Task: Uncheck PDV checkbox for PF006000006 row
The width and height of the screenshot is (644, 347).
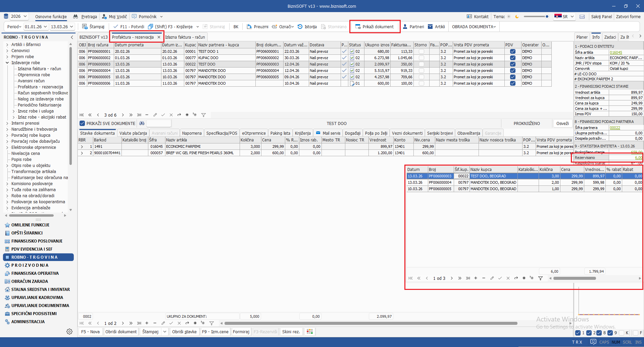Action: 512,83
